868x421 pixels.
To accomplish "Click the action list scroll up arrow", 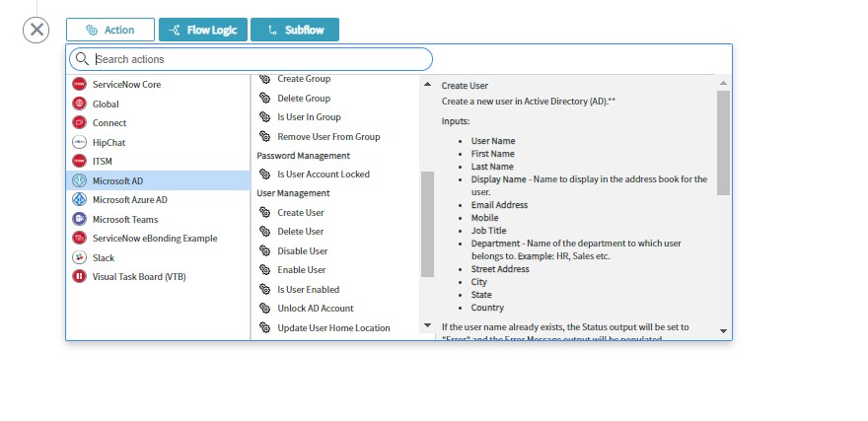I will pyautogui.click(x=427, y=84).
